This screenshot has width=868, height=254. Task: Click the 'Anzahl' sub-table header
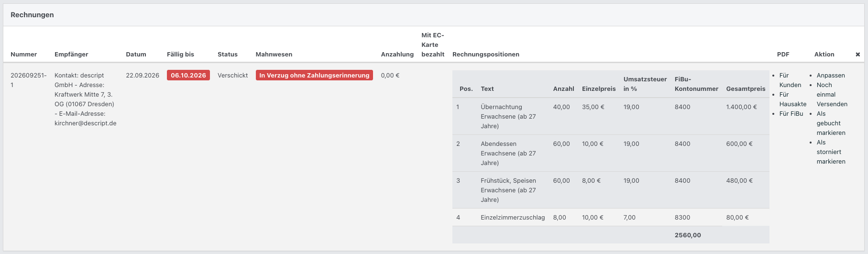pyautogui.click(x=563, y=89)
